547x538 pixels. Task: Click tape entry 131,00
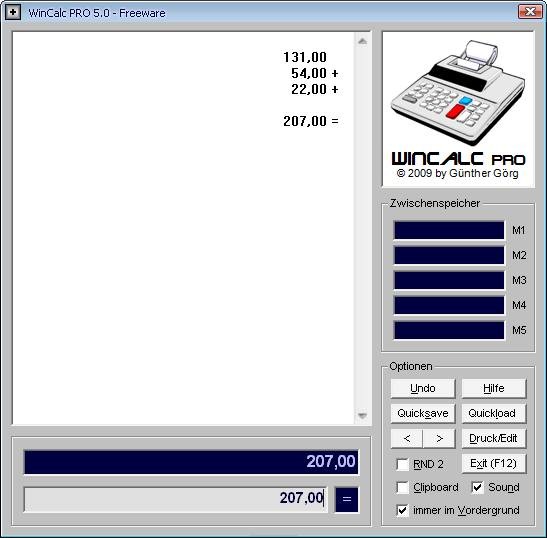click(305, 57)
